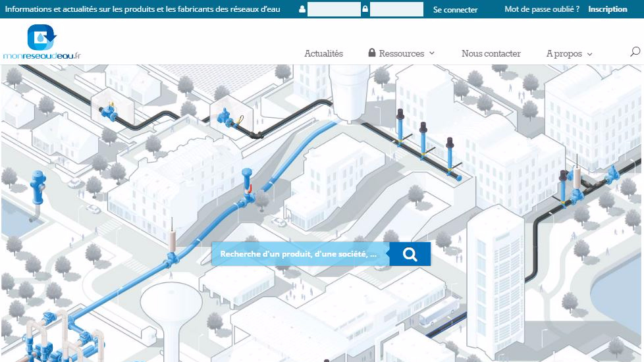The height and width of the screenshot is (362, 644).
Task: Click the padlock icon beside password field
Action: [x=365, y=9]
